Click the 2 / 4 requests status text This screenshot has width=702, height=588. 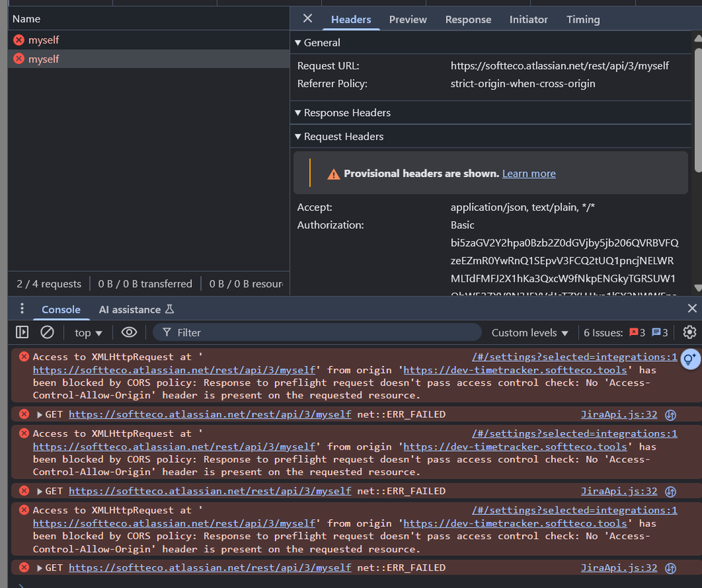tap(48, 284)
